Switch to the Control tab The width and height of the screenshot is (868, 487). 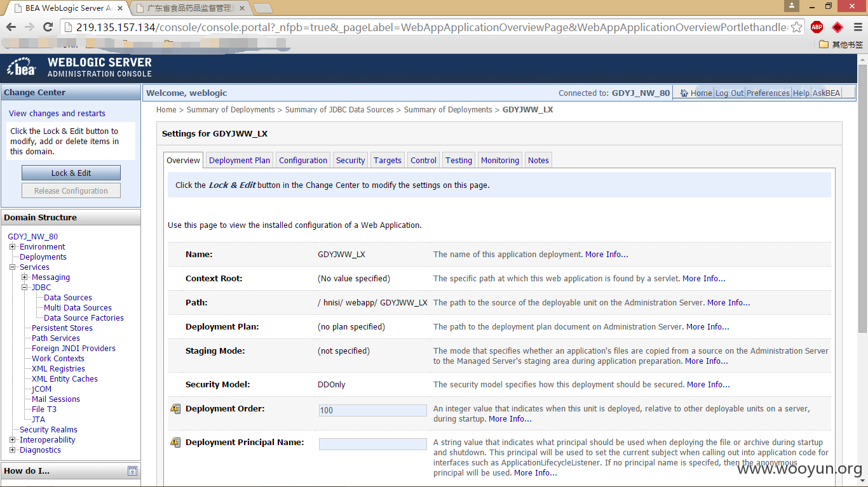click(x=423, y=160)
